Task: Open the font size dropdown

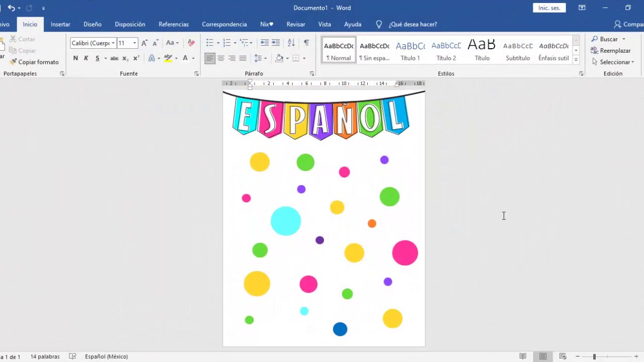Action: pyautogui.click(x=134, y=43)
